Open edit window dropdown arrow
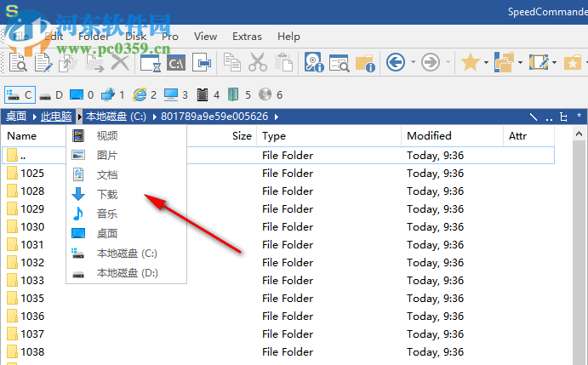Screen dimensions: 588x365 554,62
